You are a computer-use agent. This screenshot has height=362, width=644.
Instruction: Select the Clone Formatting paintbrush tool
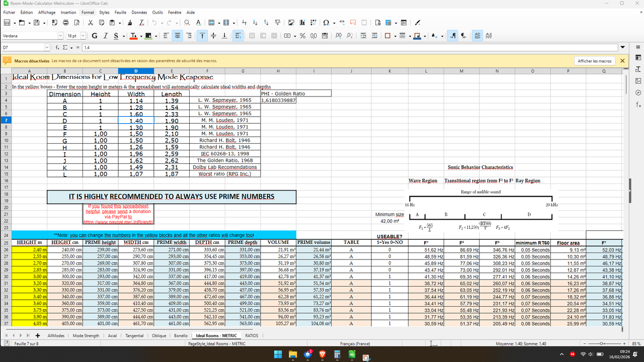tap(129, 23)
